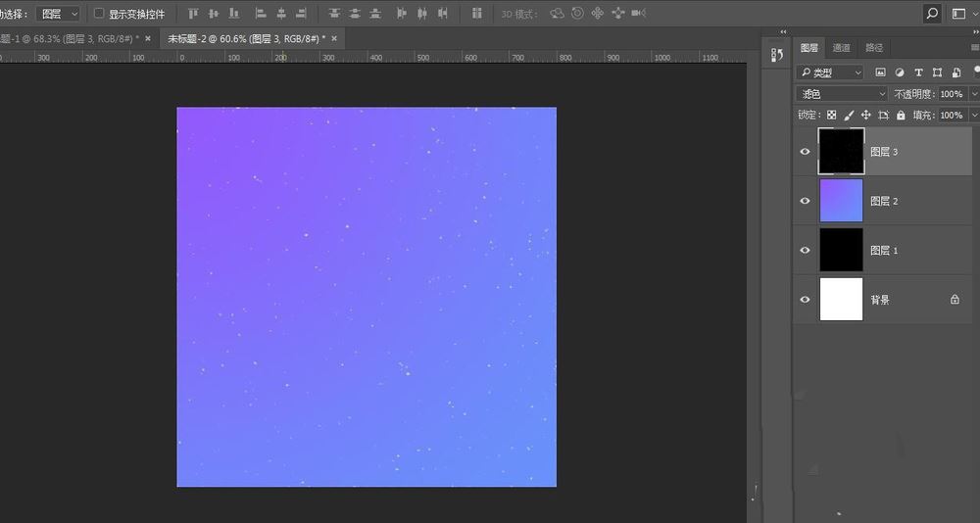Enable the 显示变换控件 checkbox

pyautogui.click(x=99, y=13)
